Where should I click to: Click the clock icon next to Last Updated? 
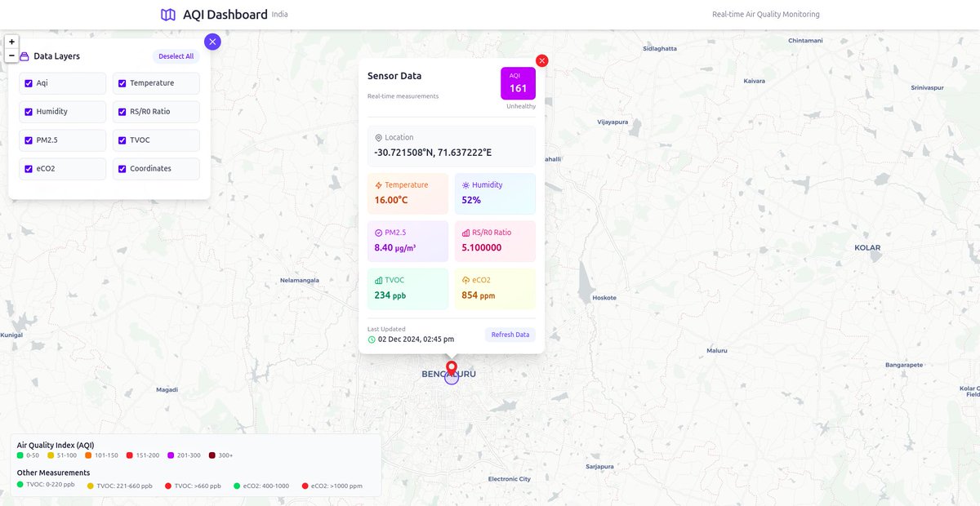[373, 339]
